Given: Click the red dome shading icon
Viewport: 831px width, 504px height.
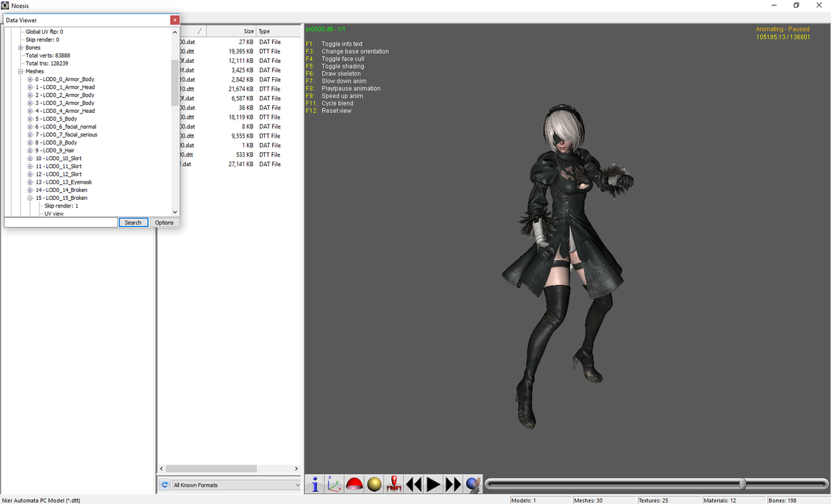Looking at the screenshot, I should pos(354,484).
